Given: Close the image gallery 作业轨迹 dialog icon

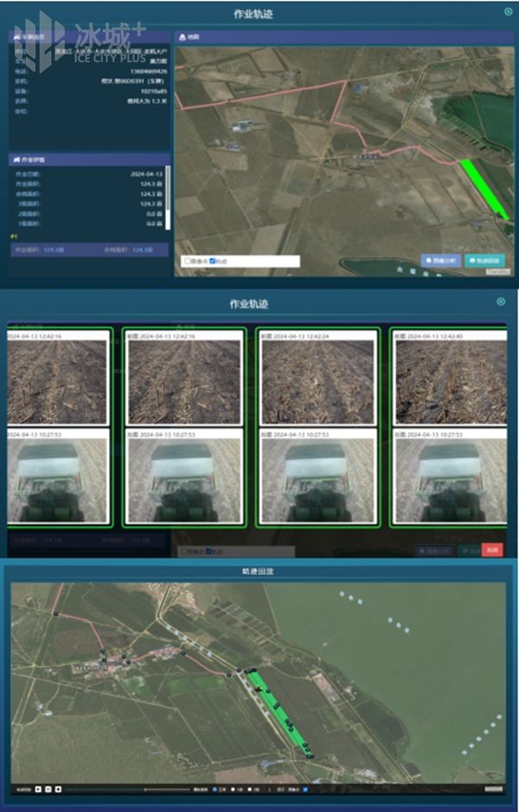Looking at the screenshot, I should 500,301.
